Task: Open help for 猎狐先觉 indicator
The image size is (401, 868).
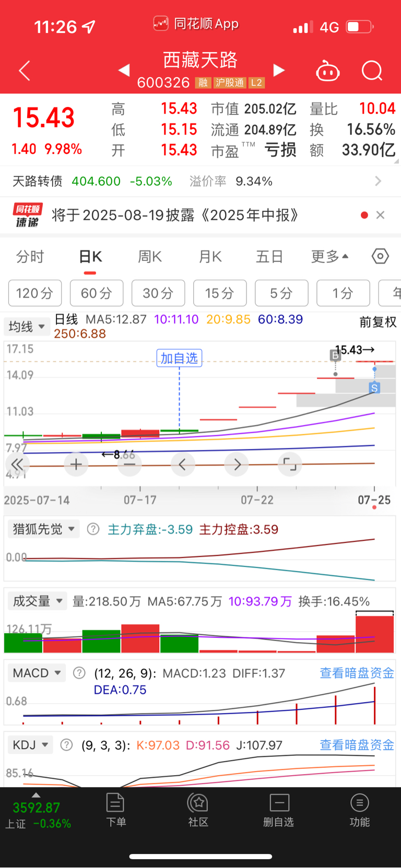Action: pyautogui.click(x=93, y=529)
